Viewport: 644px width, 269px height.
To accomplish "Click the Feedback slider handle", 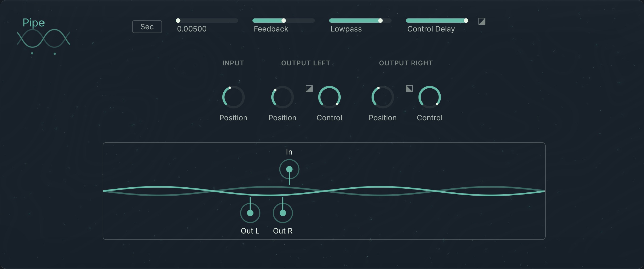I will tap(283, 20).
